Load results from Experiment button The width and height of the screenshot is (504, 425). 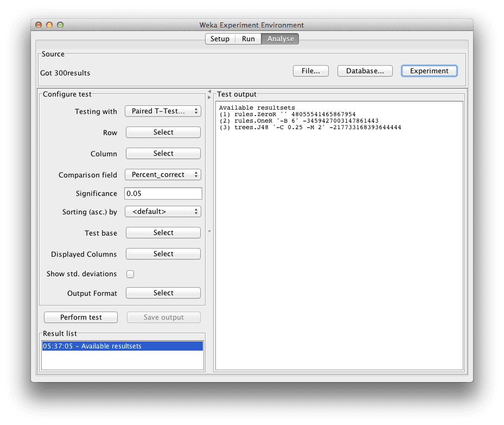click(x=429, y=71)
